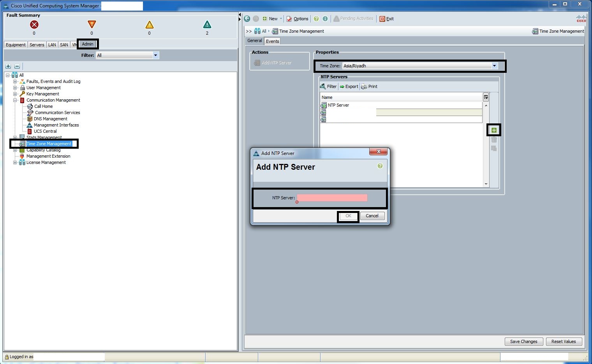Viewport: 592px width, 364px height.
Task: Open the Filter dropdown in navigation pane
Action: click(x=155, y=55)
